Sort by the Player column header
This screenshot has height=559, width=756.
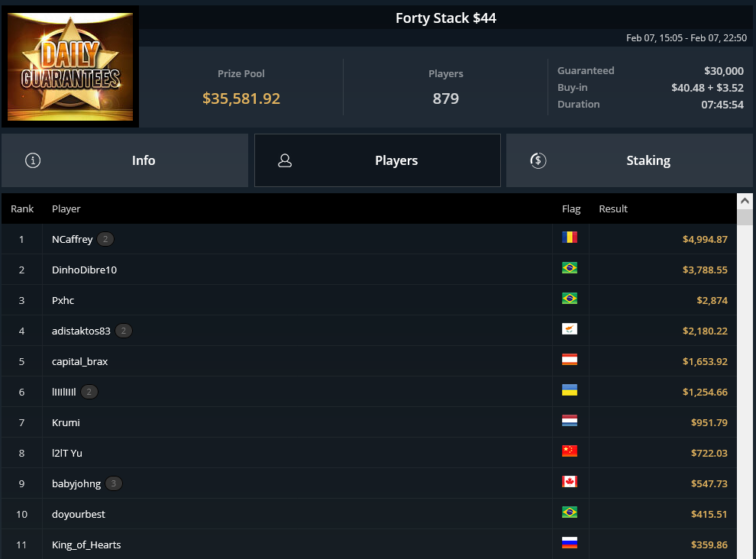tap(66, 208)
